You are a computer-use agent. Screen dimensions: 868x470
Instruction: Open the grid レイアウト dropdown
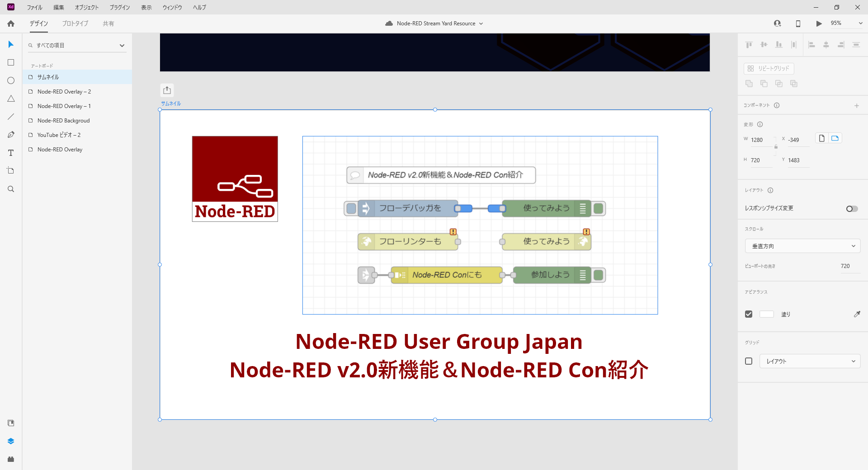[x=810, y=361]
